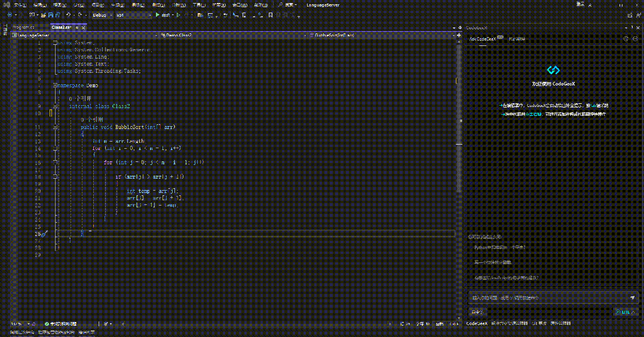Click the green start debugging button
Image resolution: width=644 pixels, height=337 pixels.
click(157, 15)
